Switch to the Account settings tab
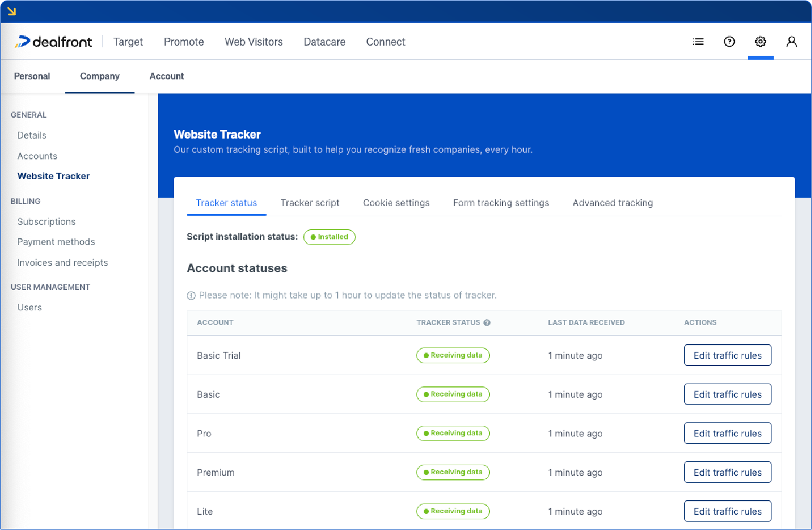 click(167, 76)
